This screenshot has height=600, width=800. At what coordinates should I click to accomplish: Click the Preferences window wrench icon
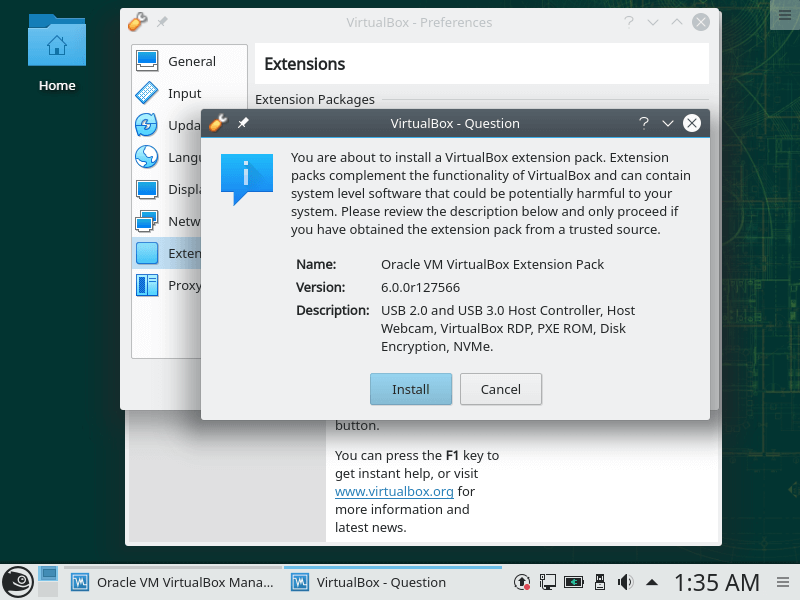[x=138, y=22]
